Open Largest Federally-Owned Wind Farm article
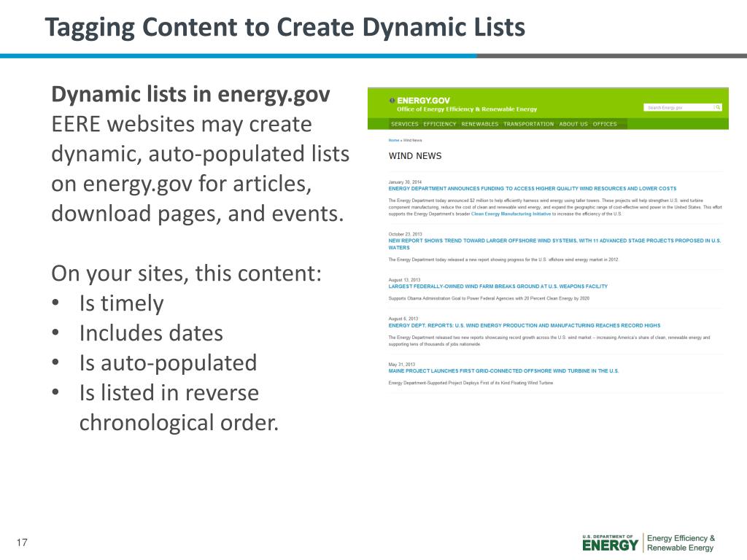Viewport: 747px width, 560px height. pyautogui.click(x=498, y=286)
